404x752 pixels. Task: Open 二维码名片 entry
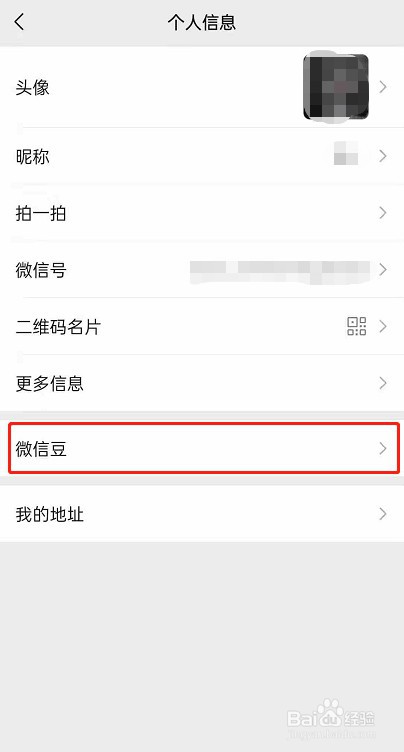click(x=58, y=327)
